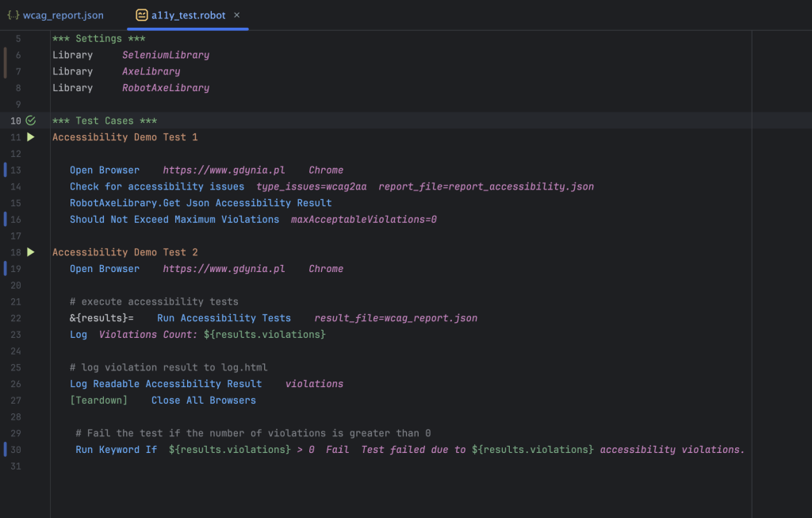
Task: Run Accessibility Demo Test 1 via gutter arrow
Action: [x=31, y=136]
